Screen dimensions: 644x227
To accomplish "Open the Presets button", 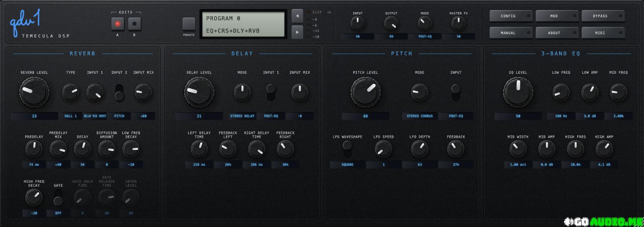I will (x=189, y=24).
